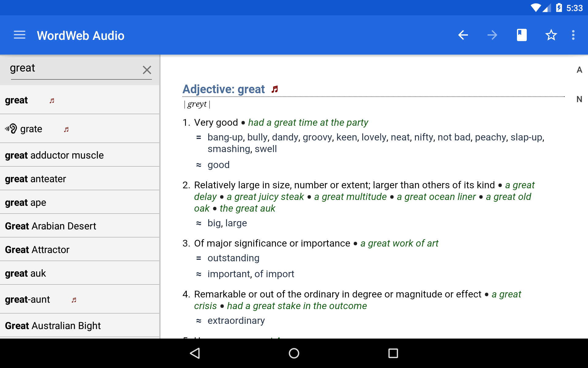Tap the battery status icon

coord(559,8)
